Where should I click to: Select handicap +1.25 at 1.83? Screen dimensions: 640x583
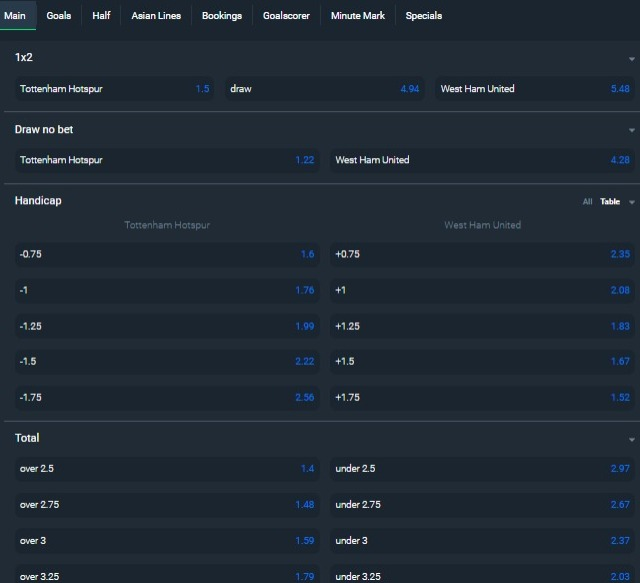tap(482, 326)
